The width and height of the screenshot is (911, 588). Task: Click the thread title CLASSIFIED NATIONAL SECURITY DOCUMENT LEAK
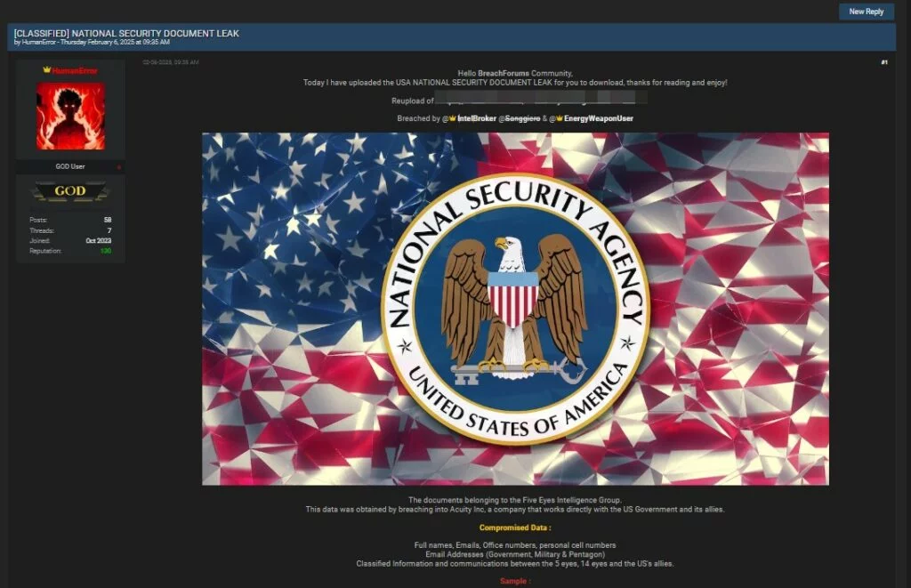[x=126, y=34]
